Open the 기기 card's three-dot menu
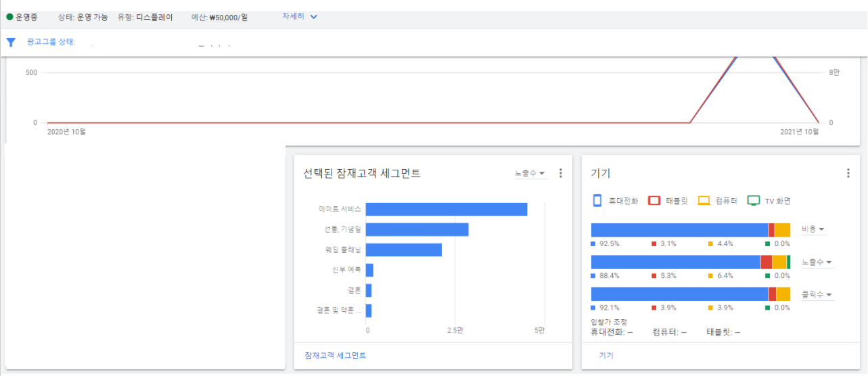This screenshot has height=376, width=868. coord(848,173)
